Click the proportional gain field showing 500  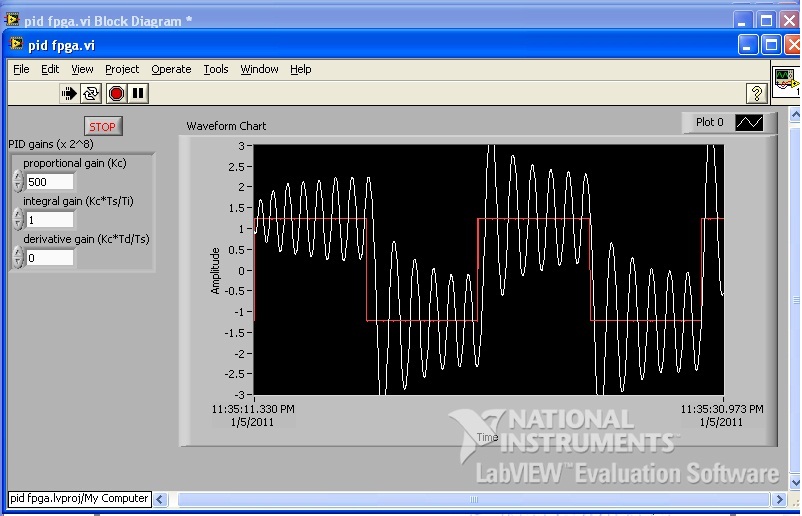point(50,182)
